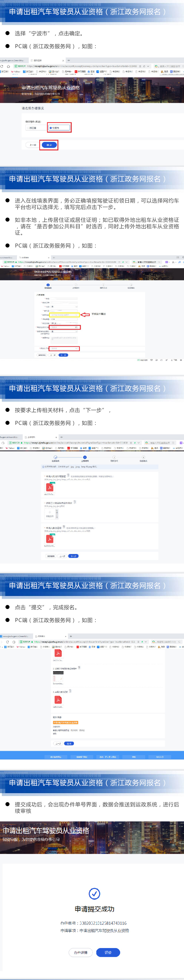Screen dimensions: 184x980
Task: Click 保存草稿 on the online form page
Action: click(x=42, y=355)
